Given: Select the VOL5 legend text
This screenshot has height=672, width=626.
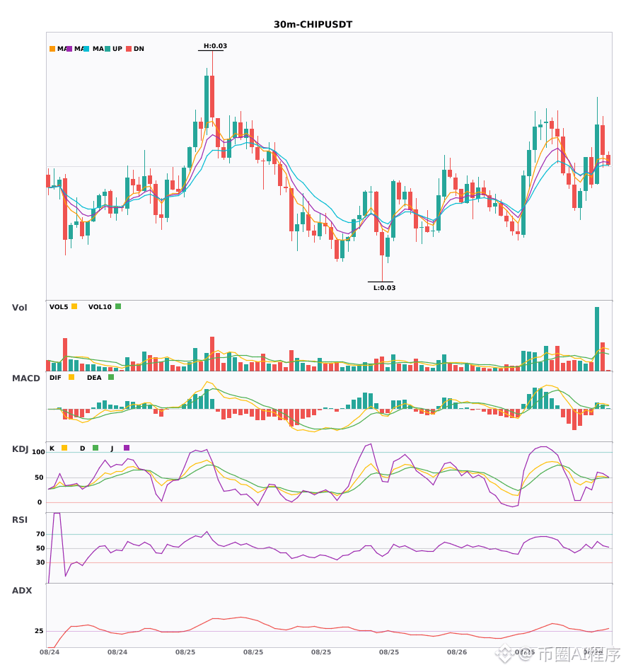Looking at the screenshot, I should click(x=59, y=307).
